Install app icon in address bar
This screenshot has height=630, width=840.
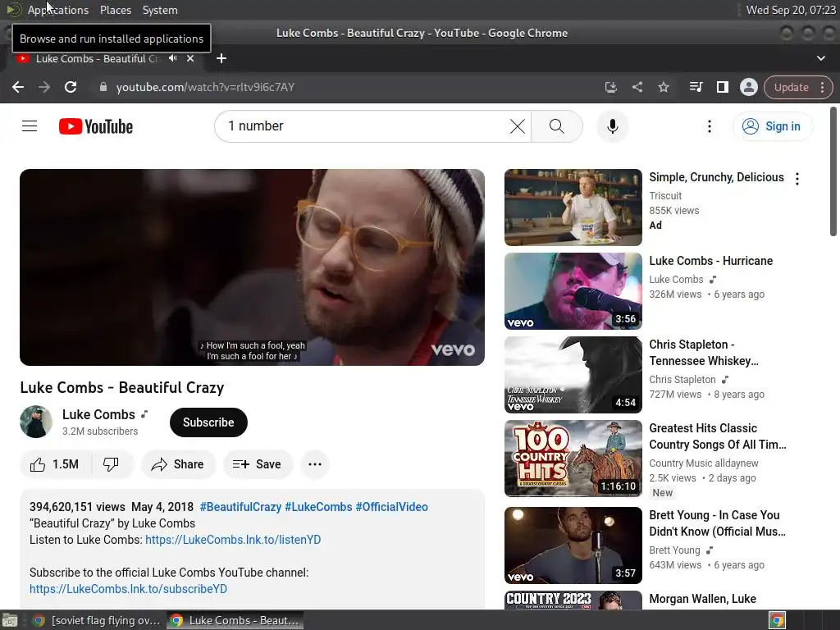(610, 87)
